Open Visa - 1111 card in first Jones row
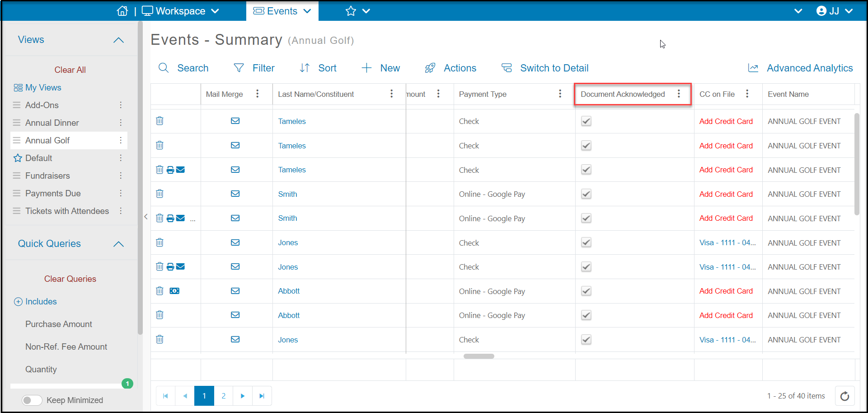The height and width of the screenshot is (413, 868). (x=727, y=242)
